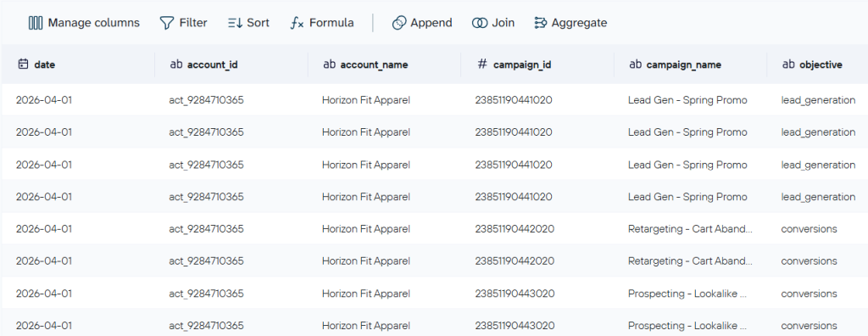Screen dimensions: 868x336
Task: Click conversions in first Retargeting row
Action: tap(809, 229)
